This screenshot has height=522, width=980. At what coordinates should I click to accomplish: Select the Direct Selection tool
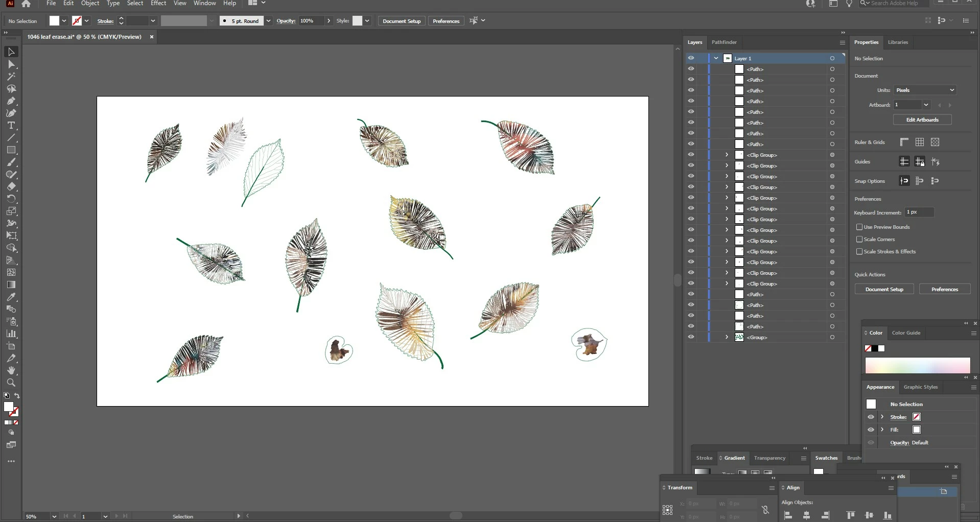pyautogui.click(x=11, y=64)
